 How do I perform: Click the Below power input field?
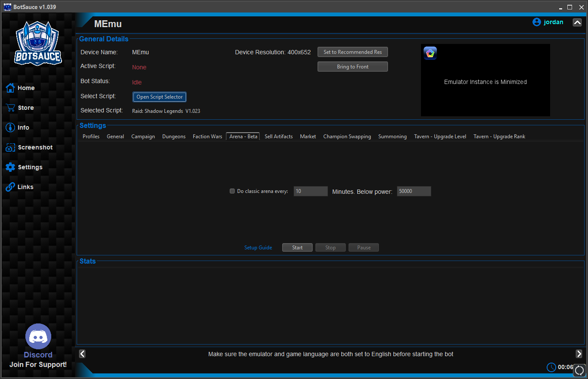(414, 191)
